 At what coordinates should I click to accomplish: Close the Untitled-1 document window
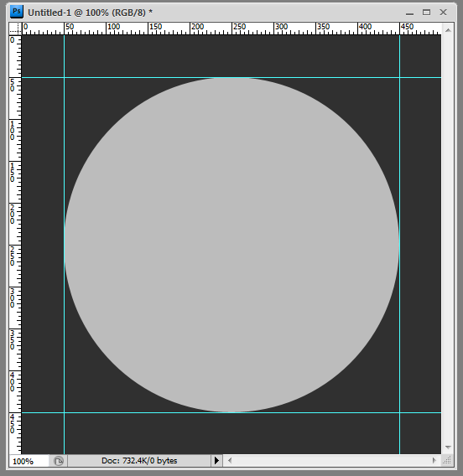coord(443,13)
